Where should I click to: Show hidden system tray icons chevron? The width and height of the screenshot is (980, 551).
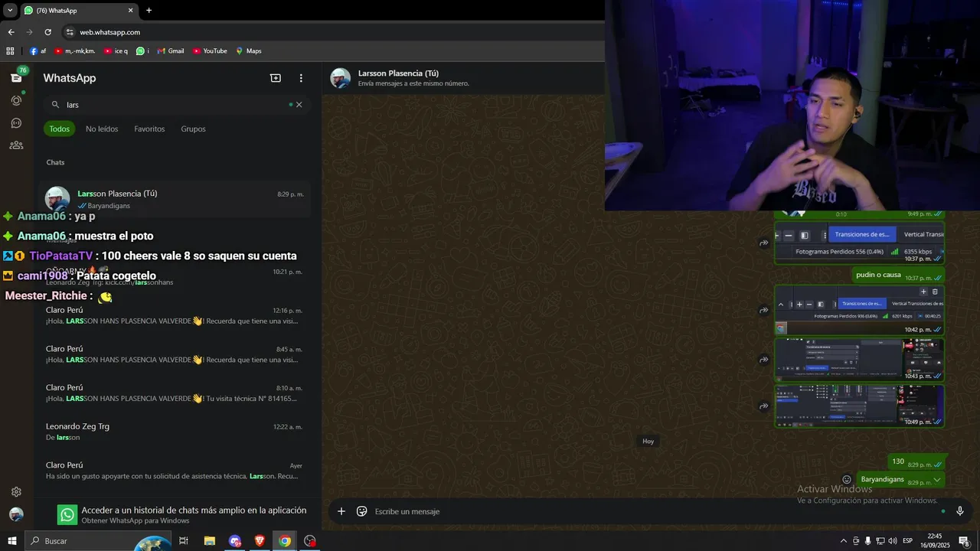point(844,541)
